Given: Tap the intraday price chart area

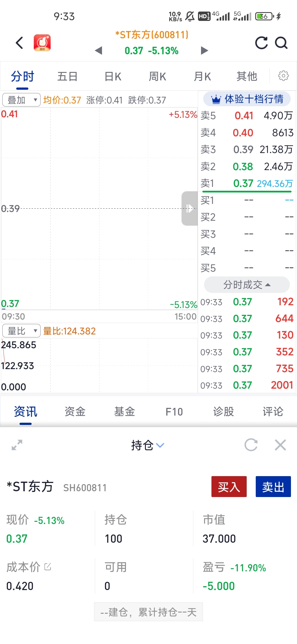Looking at the screenshot, I should (x=99, y=208).
